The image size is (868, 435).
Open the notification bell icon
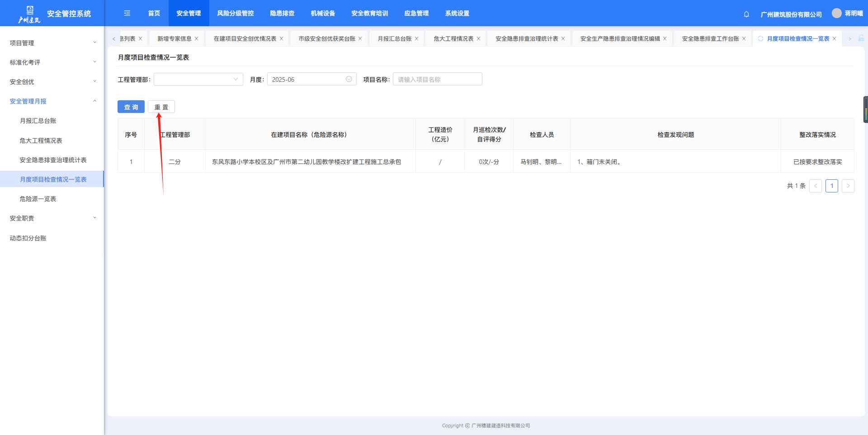746,14
